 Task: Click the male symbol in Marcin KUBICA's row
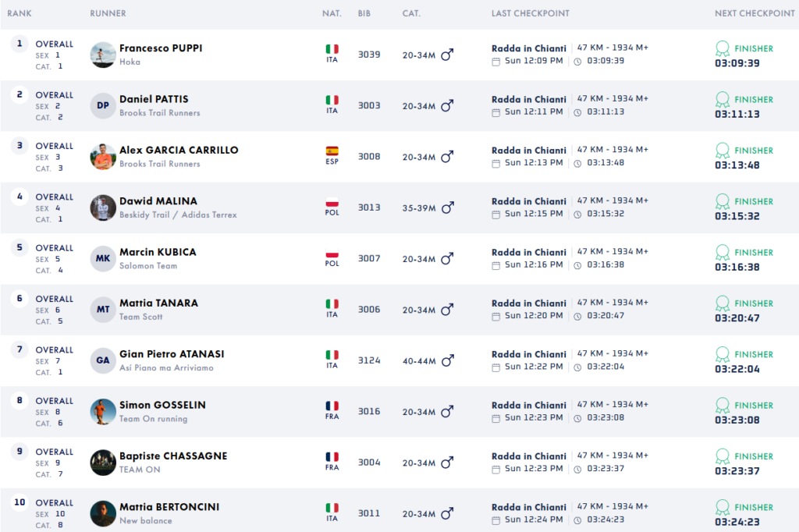[447, 259]
